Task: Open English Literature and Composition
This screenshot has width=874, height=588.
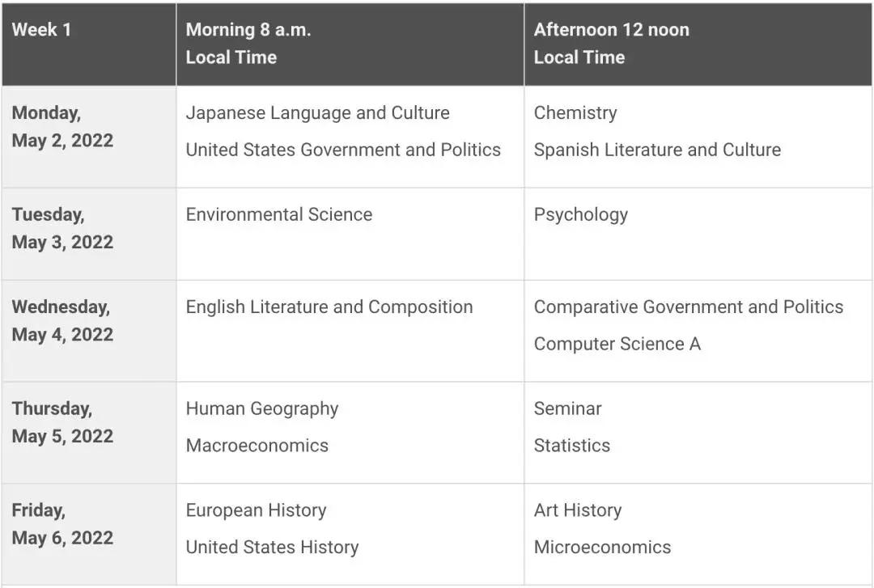Action: click(x=329, y=307)
